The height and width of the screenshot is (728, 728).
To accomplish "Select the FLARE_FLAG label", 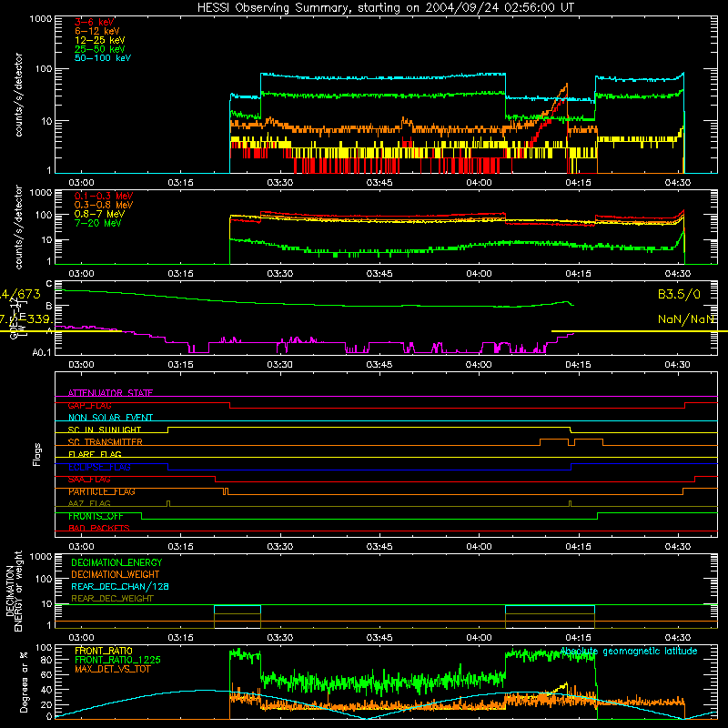I will pos(95,454).
